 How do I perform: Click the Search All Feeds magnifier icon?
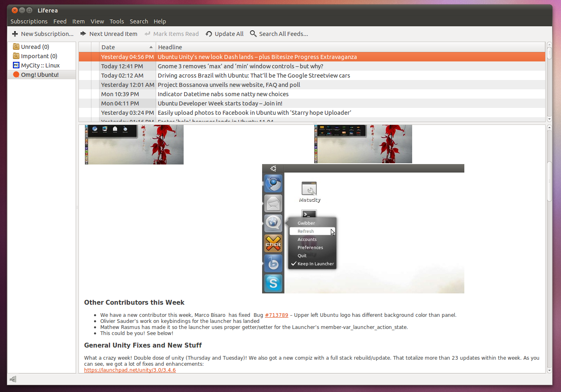pyautogui.click(x=253, y=34)
